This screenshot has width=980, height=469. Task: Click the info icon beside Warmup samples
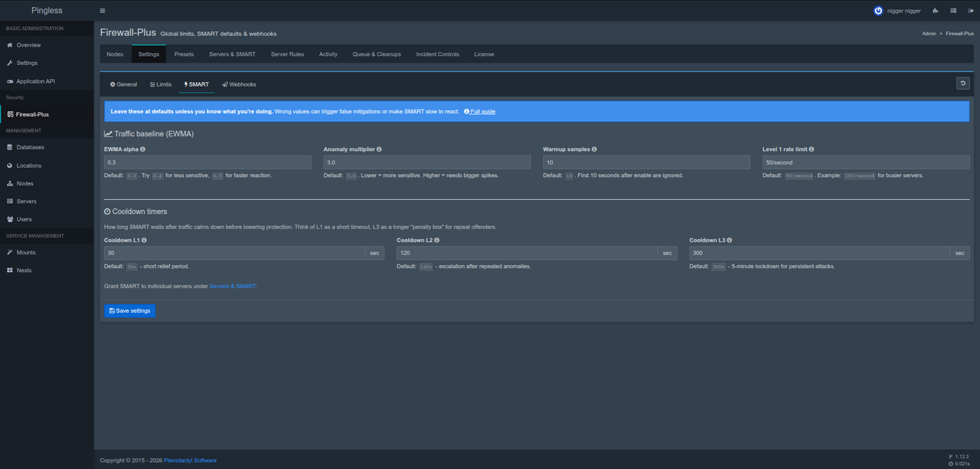594,149
